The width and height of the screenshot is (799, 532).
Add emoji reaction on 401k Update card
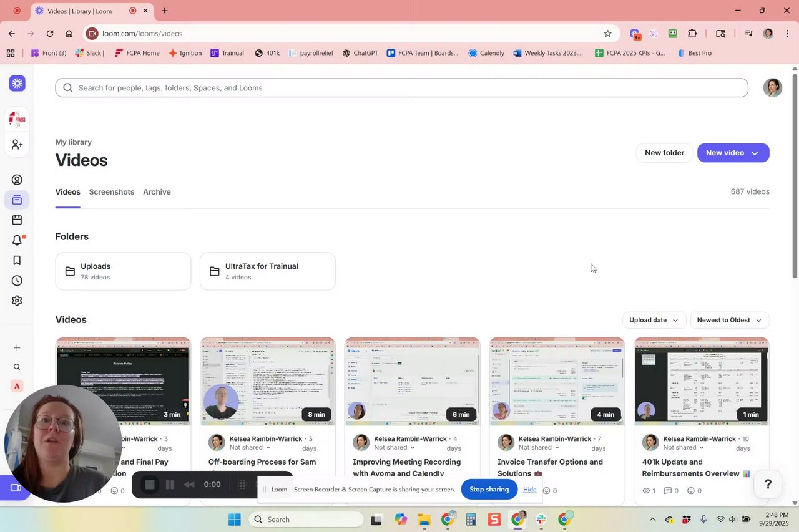click(691, 491)
